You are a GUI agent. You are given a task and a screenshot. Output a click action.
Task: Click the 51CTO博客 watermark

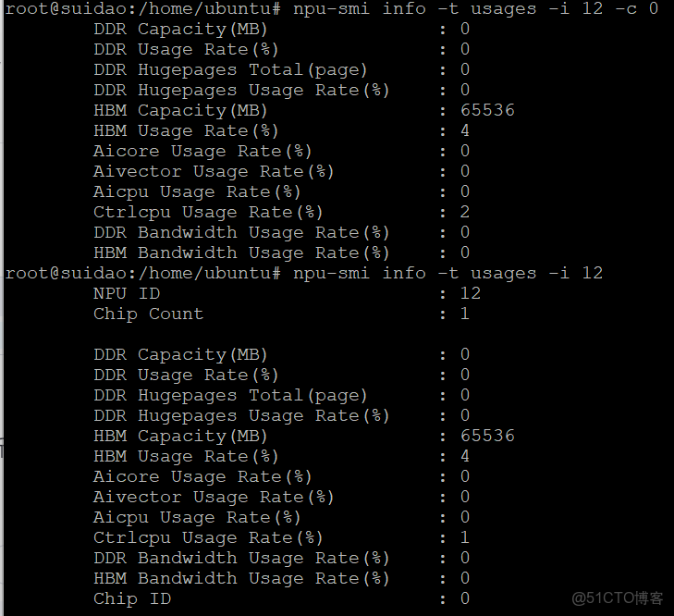pos(617,598)
